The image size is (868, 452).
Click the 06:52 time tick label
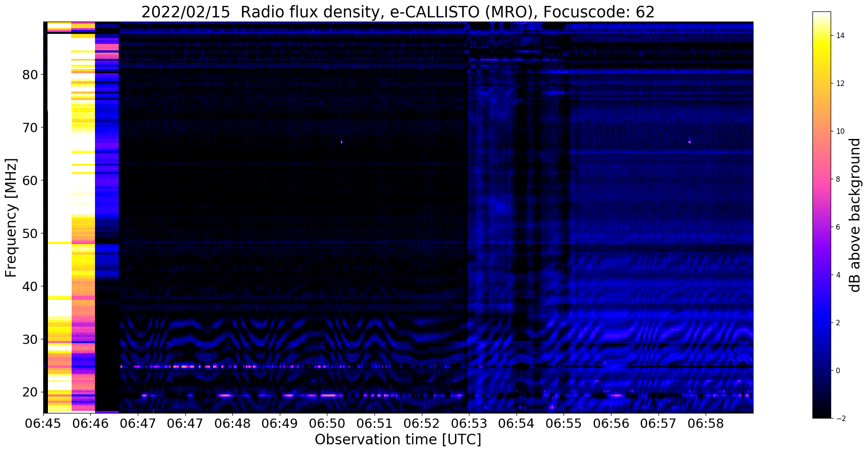(x=422, y=423)
